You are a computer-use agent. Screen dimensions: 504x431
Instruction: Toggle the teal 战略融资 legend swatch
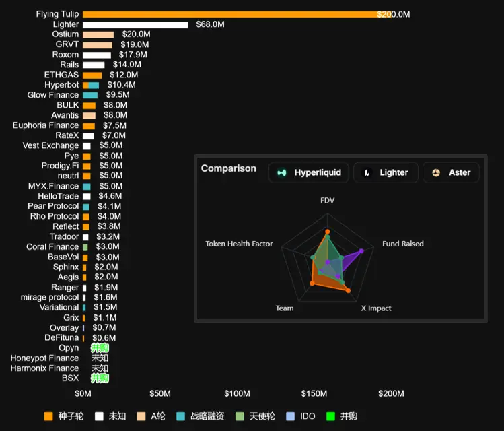coord(180,416)
